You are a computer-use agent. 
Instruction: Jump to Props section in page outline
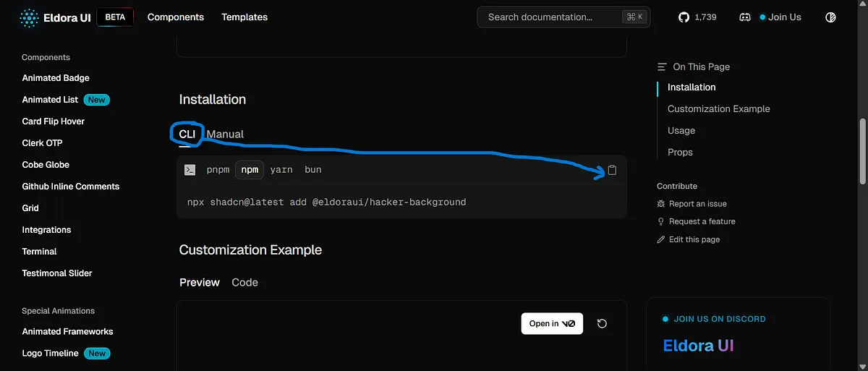point(680,153)
